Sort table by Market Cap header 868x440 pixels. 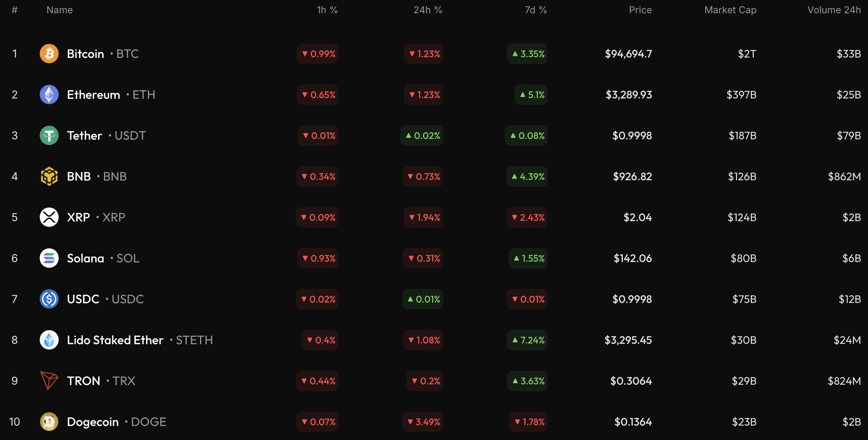coord(730,10)
